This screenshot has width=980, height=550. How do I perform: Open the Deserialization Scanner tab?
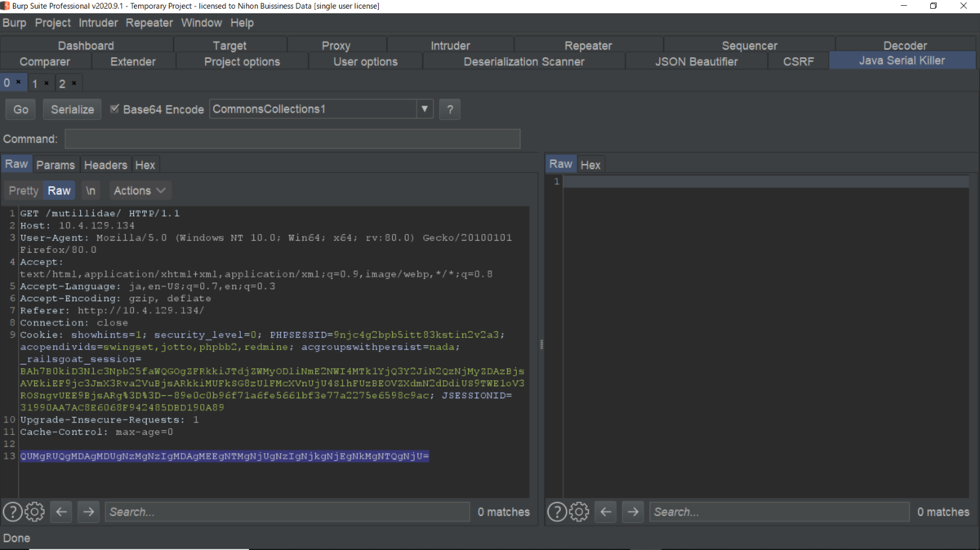524,61
